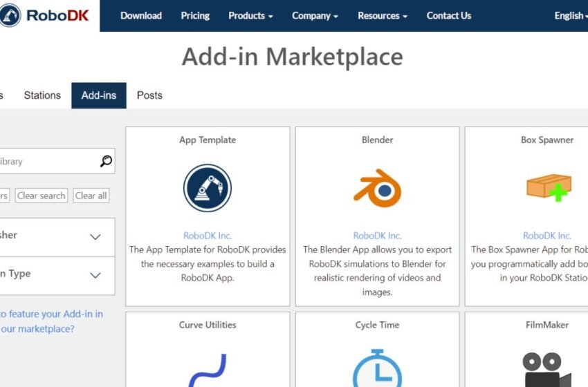Open the Contact Us page
The image size is (588, 387).
point(449,16)
